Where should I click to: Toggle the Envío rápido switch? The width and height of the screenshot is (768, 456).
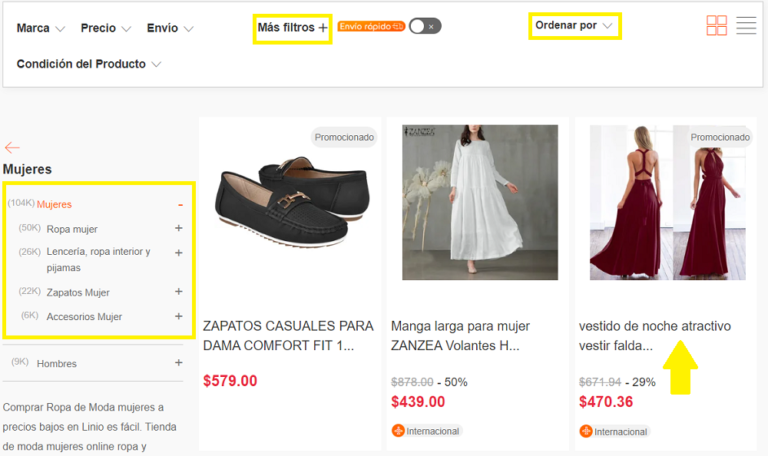(425, 26)
